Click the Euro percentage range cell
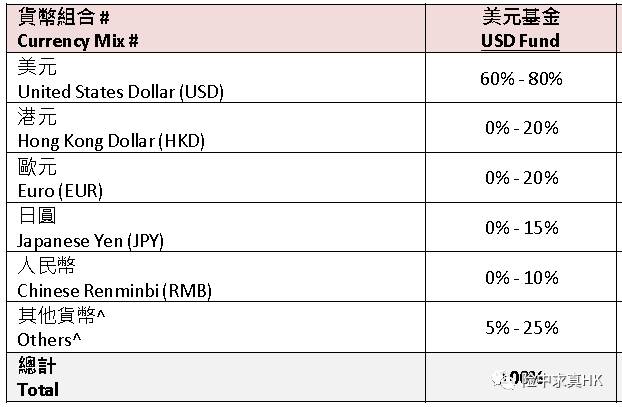 (x=522, y=178)
